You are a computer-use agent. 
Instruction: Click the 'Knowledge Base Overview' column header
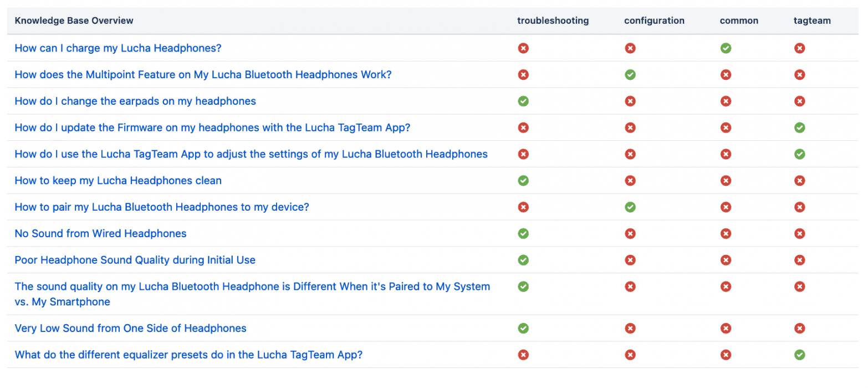(x=74, y=21)
